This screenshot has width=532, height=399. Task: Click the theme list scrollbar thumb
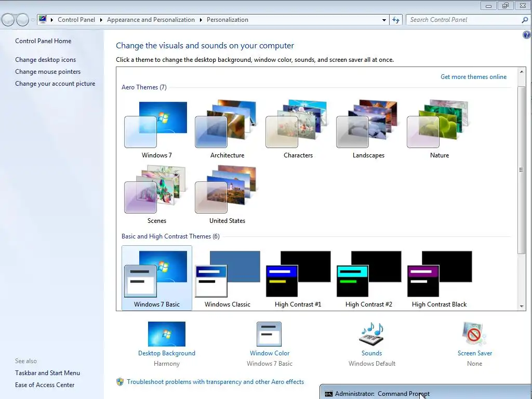522,170
